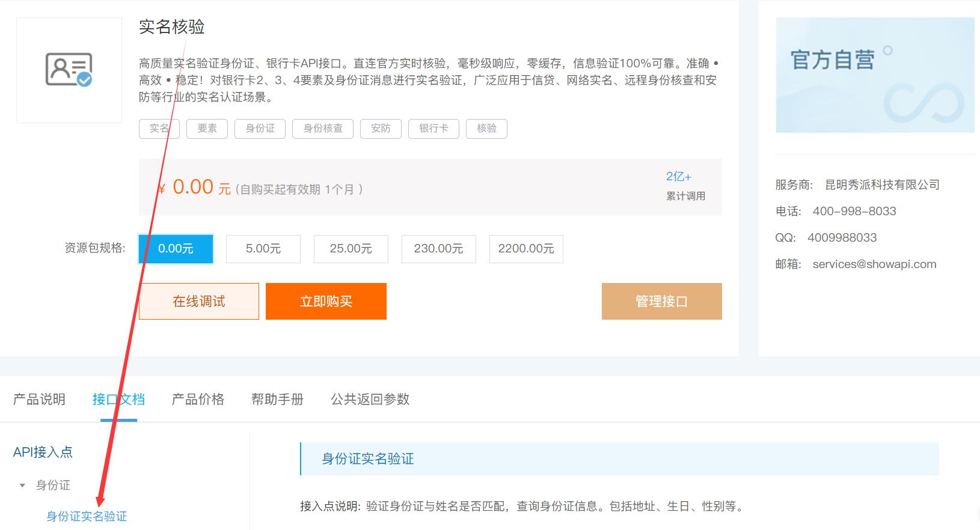Select the 2200.00元 resource package
This screenshot has width=980, height=530.
click(526, 249)
